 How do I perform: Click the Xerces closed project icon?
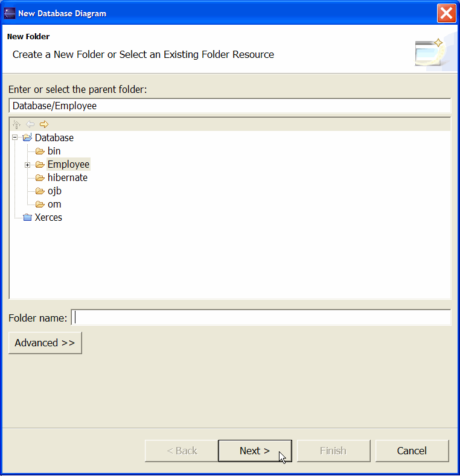click(x=27, y=217)
